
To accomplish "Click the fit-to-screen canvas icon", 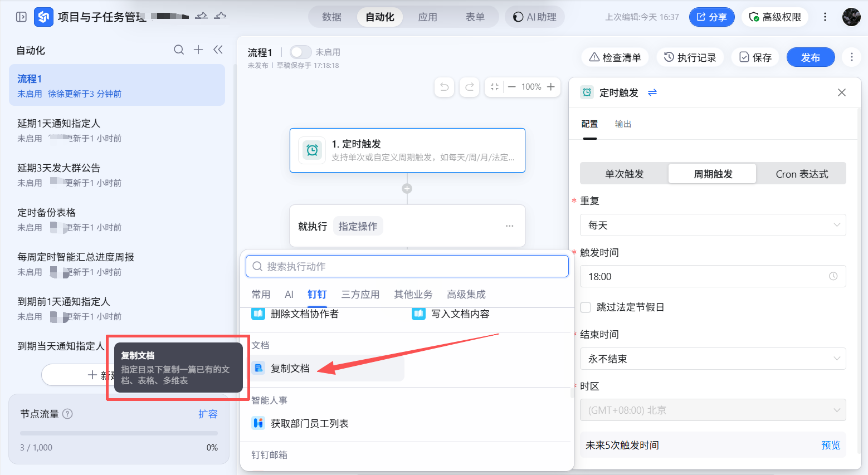I will [494, 87].
